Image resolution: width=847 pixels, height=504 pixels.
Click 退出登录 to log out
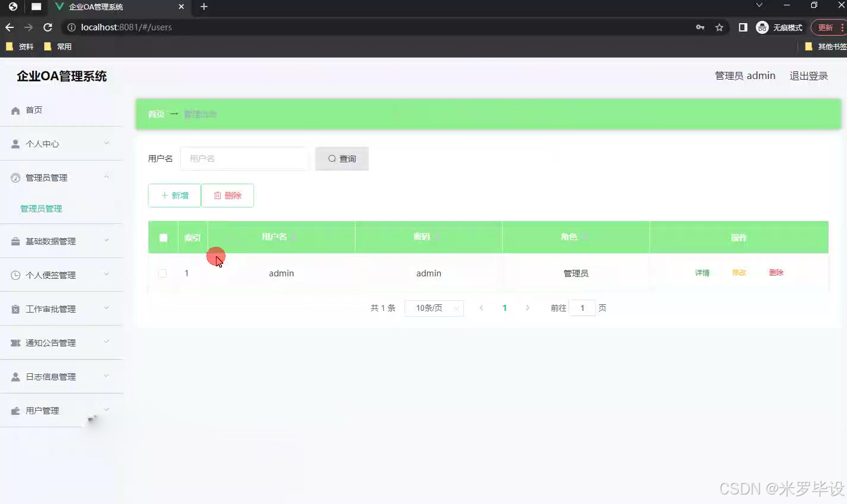809,76
